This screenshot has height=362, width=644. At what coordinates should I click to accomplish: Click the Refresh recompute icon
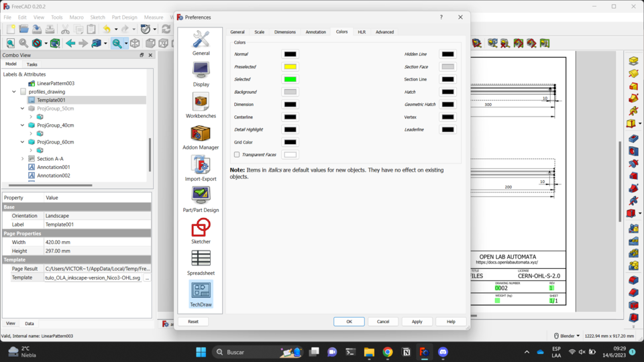coord(166,29)
